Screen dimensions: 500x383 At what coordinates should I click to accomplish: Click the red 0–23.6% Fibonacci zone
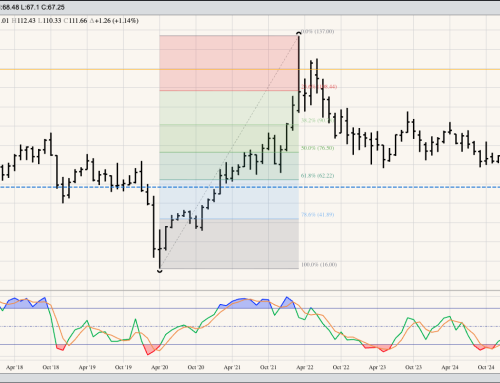229,63
